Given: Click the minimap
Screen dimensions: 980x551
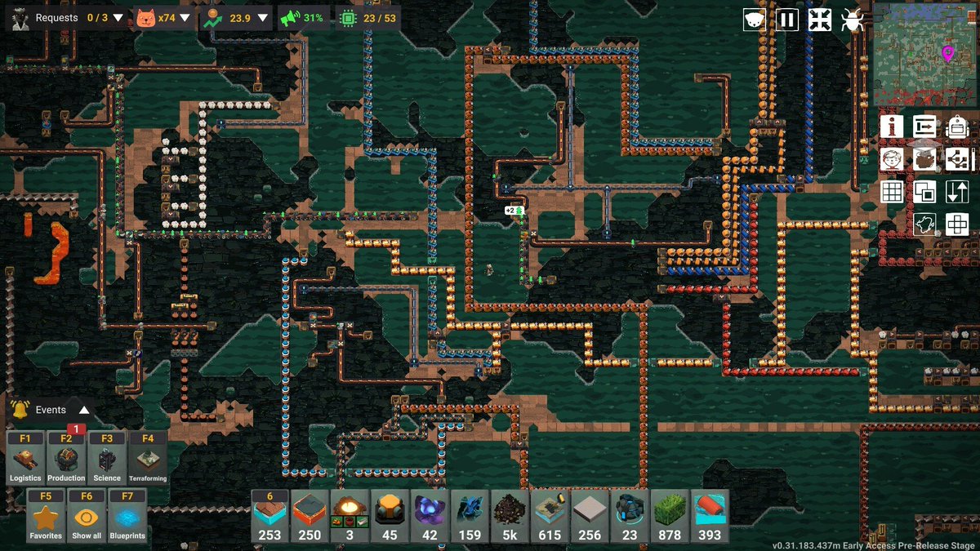Looking at the screenshot, I should (x=925, y=56).
